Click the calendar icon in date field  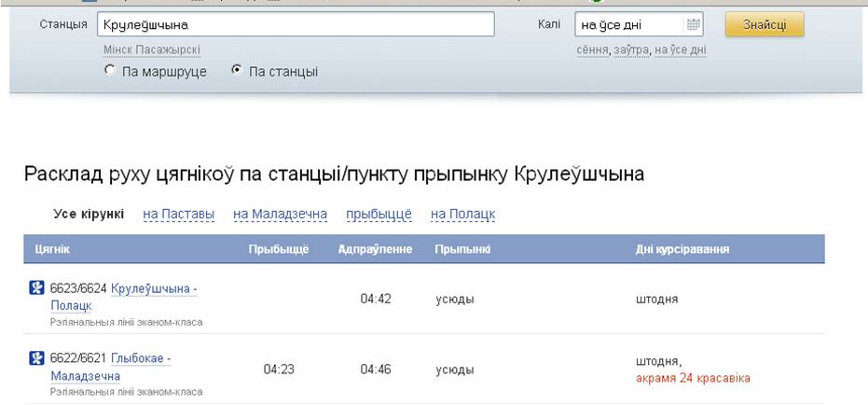coord(693,25)
